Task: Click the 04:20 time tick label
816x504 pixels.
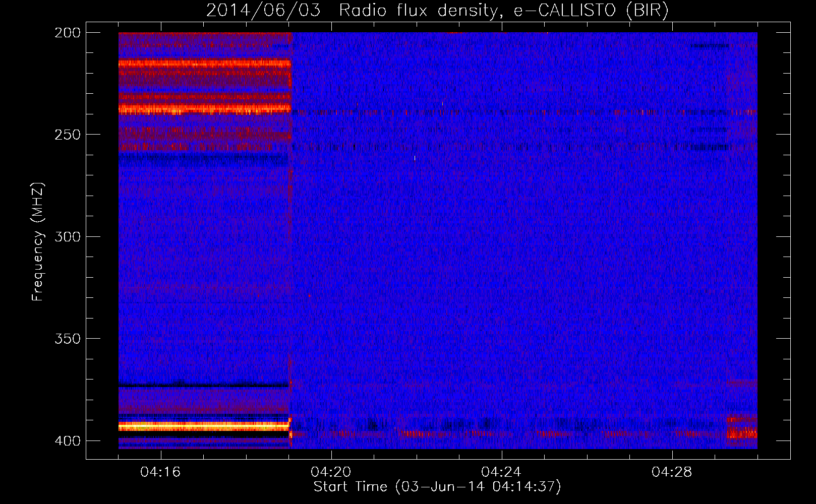Action: click(331, 472)
